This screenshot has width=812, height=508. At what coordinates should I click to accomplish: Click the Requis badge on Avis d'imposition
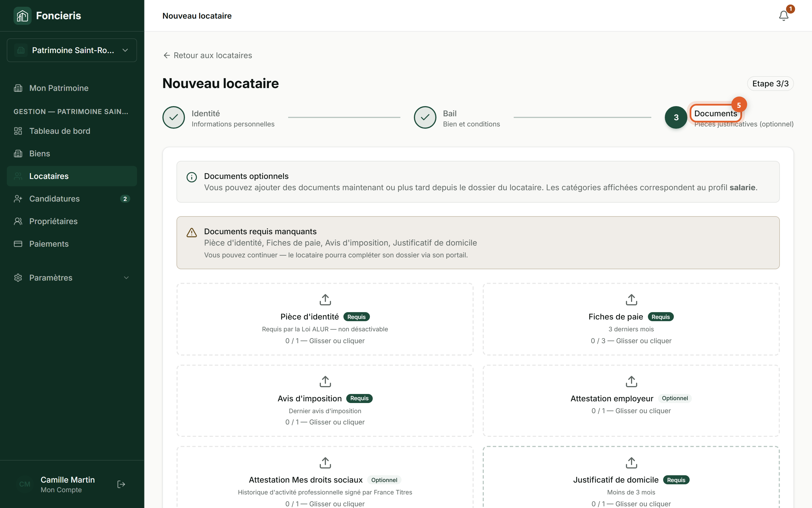tap(359, 398)
